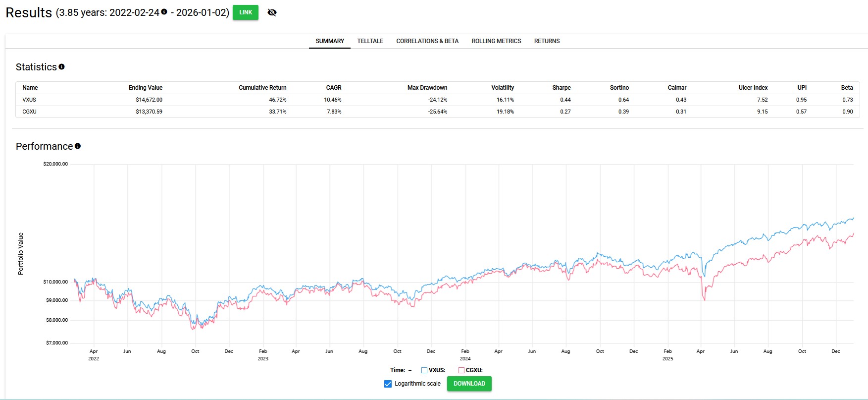Click the Max Drawdown column header
Image resolution: width=868 pixels, height=400 pixels.
427,88
